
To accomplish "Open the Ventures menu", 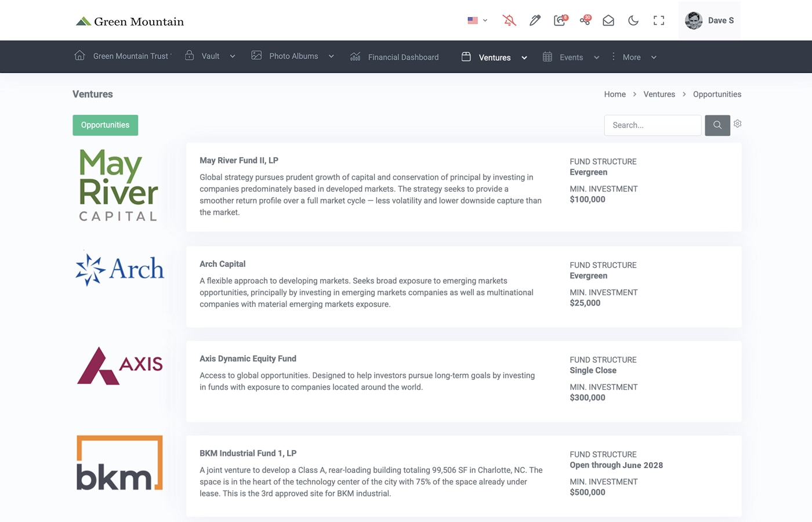I will point(495,57).
